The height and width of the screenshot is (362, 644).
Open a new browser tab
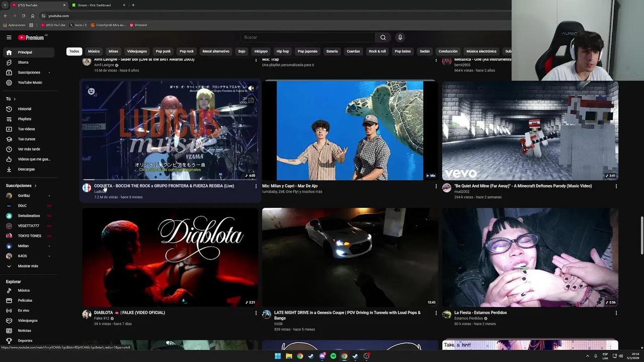pos(133,5)
